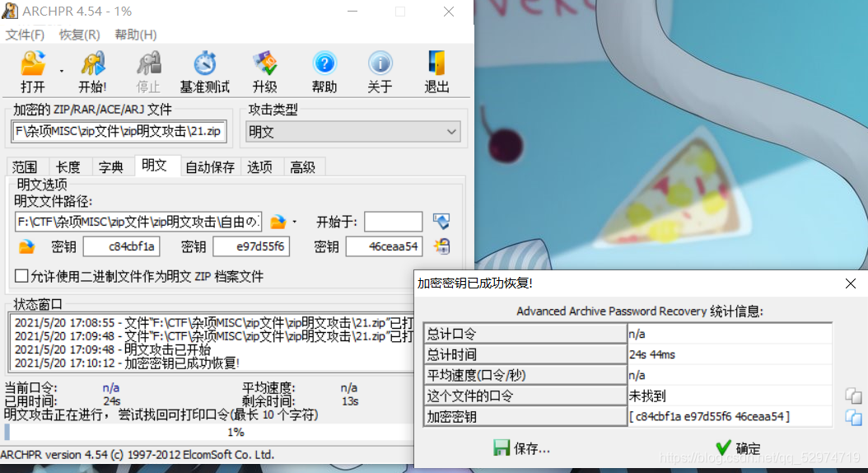This screenshot has width=868, height=473.
Task: Click the 开始于 input field
Action: pos(394,222)
